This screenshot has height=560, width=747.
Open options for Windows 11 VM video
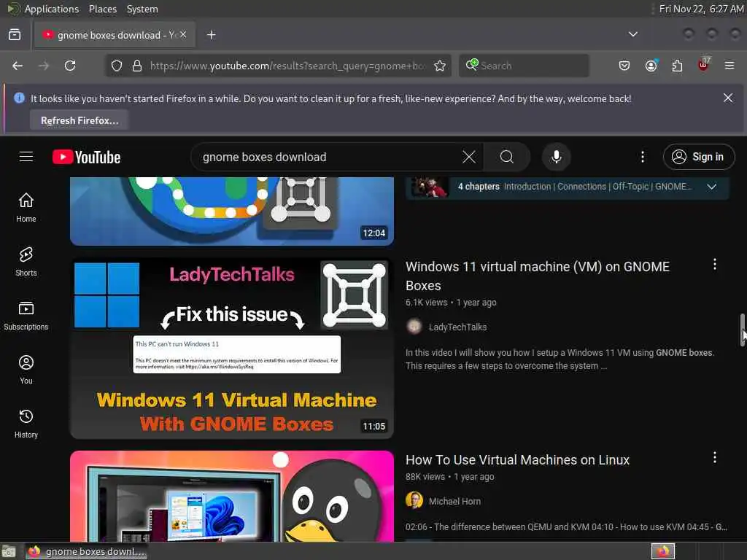point(715,265)
